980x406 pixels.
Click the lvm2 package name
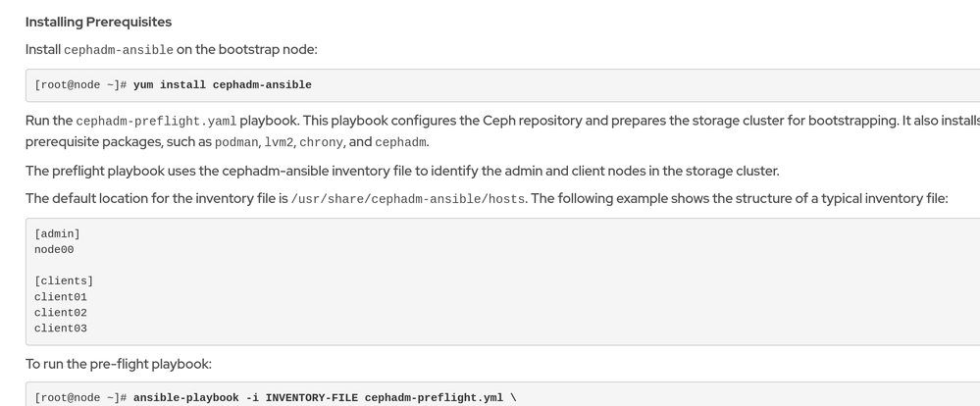tap(280, 142)
